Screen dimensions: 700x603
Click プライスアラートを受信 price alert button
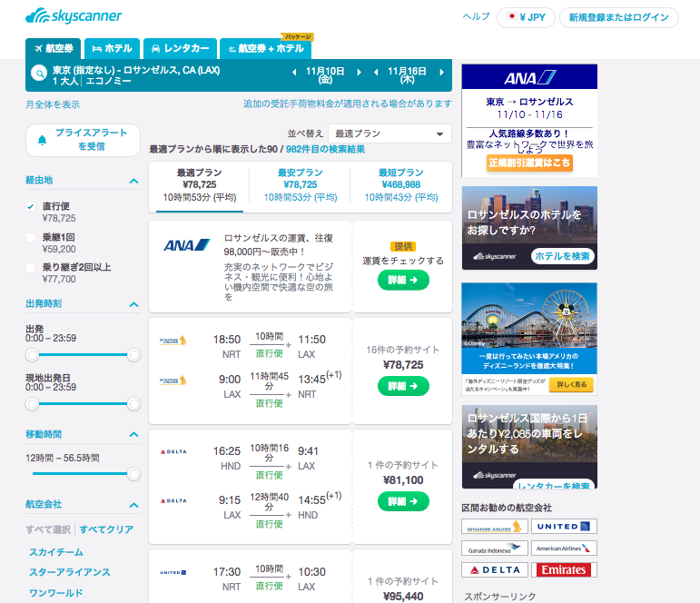[x=83, y=140]
